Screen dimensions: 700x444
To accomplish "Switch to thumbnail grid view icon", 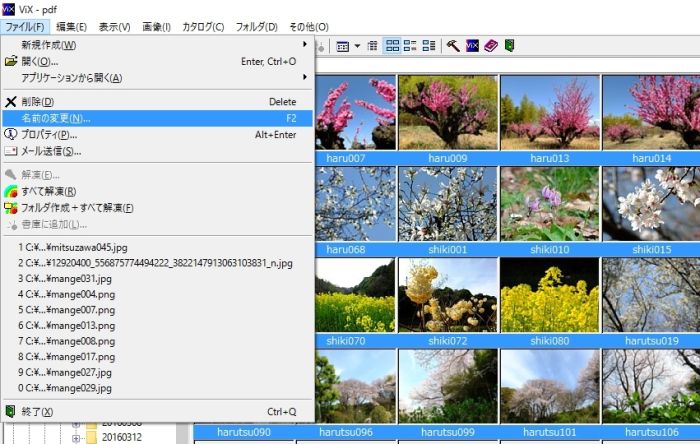I will click(393, 46).
